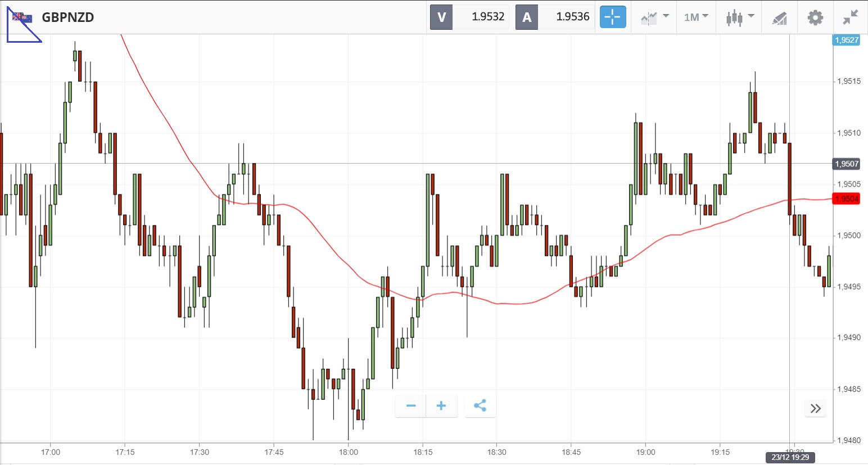
Task: Open the compare/indicators chart dropdown
Action: click(654, 17)
